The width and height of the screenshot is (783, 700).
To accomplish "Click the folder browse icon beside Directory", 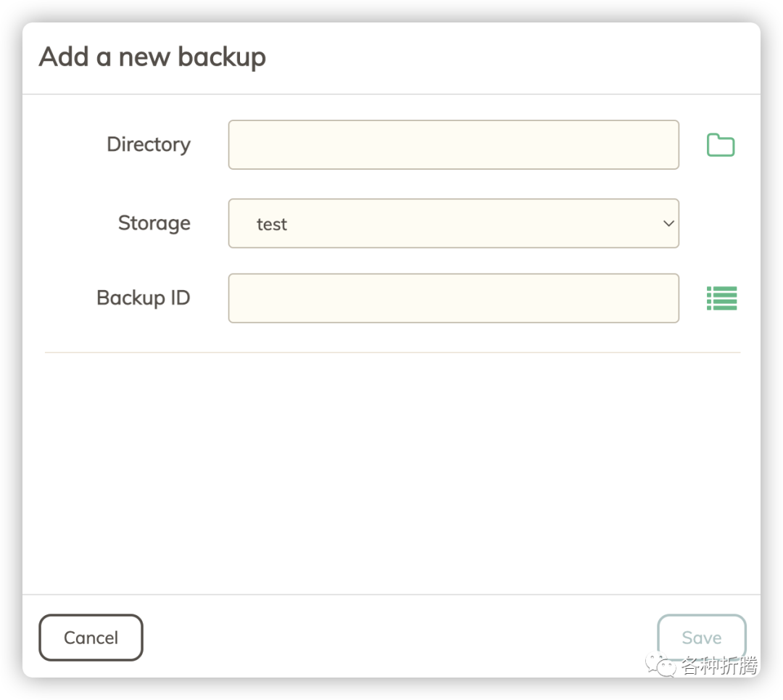I will point(721,145).
